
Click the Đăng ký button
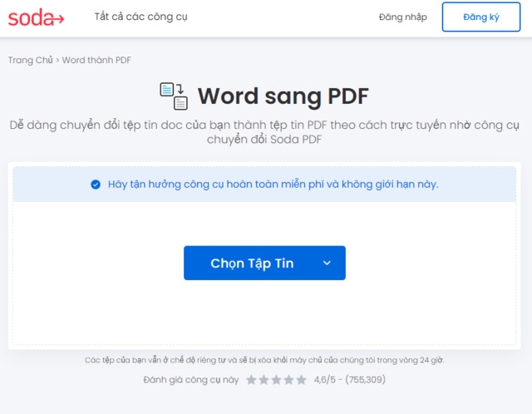click(x=481, y=17)
